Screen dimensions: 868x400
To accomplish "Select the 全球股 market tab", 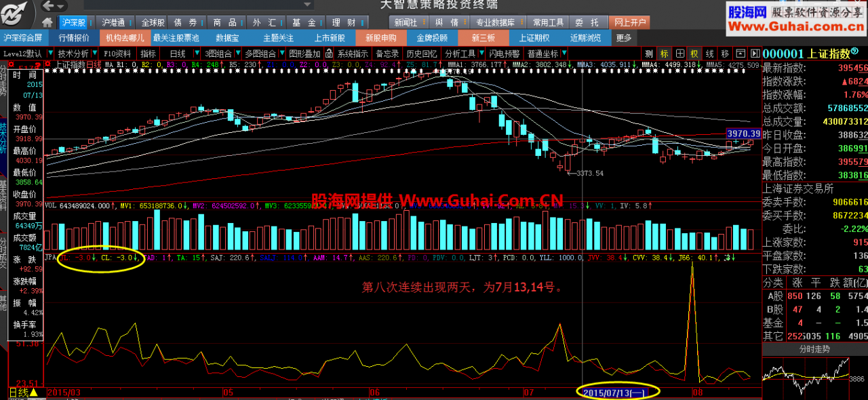I will 153,22.
